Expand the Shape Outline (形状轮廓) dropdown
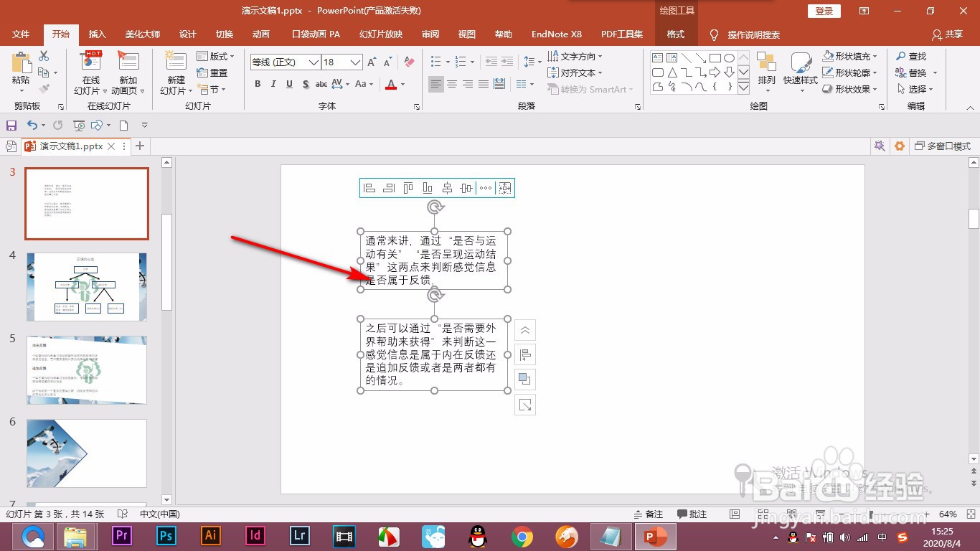Image resolution: width=980 pixels, height=551 pixels. [x=850, y=72]
